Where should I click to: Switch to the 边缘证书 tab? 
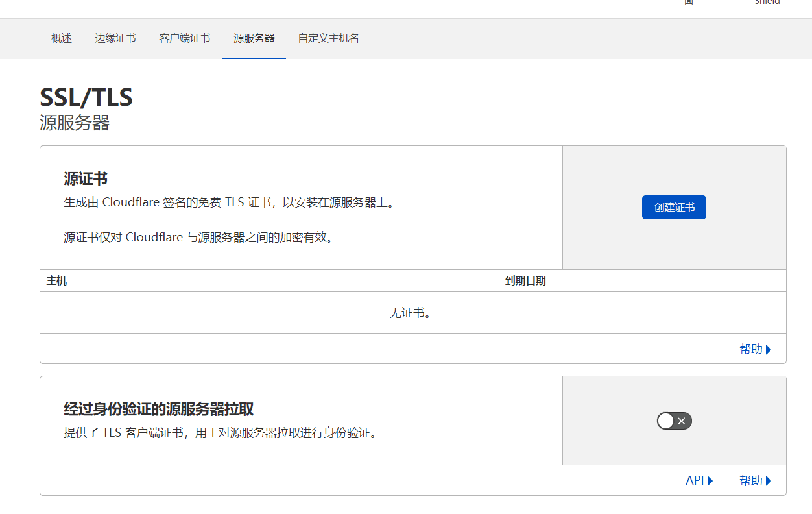(115, 38)
